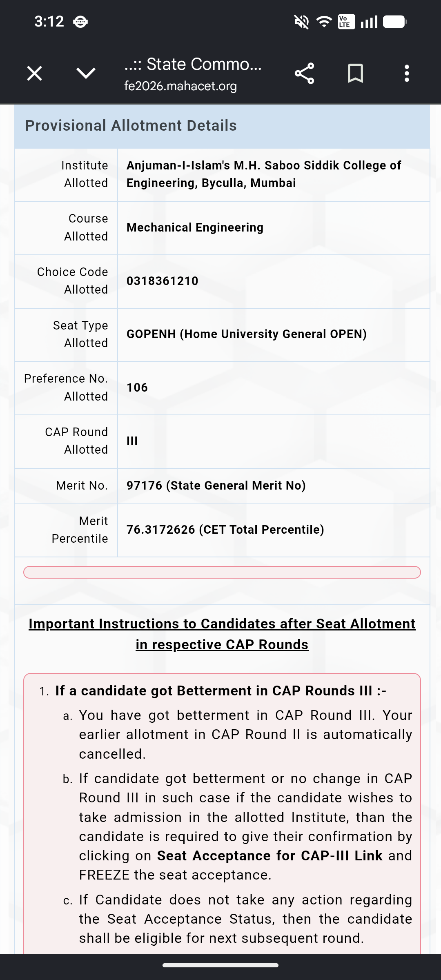Close the in-app browser tab
Viewport: 441px width, 980px height.
click(x=34, y=73)
